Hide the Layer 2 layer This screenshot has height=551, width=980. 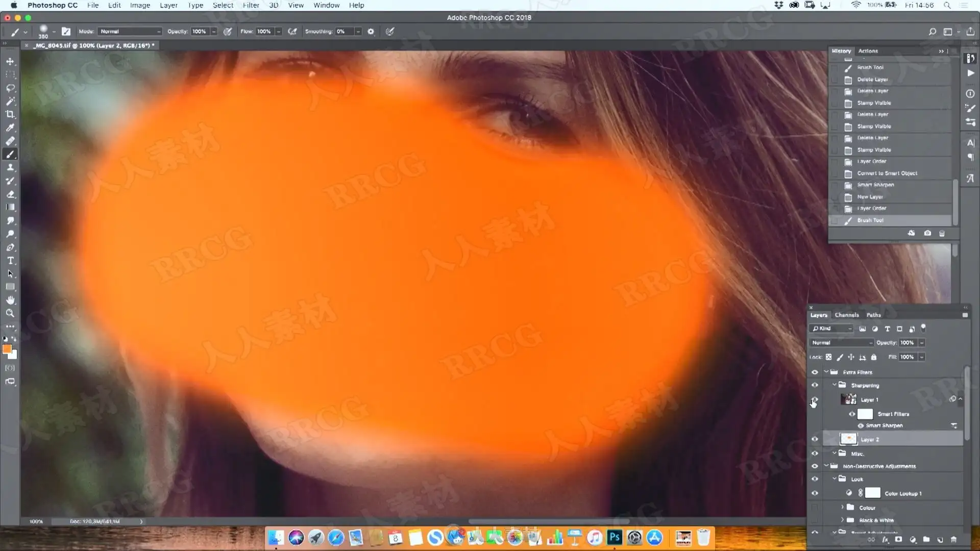[815, 439]
